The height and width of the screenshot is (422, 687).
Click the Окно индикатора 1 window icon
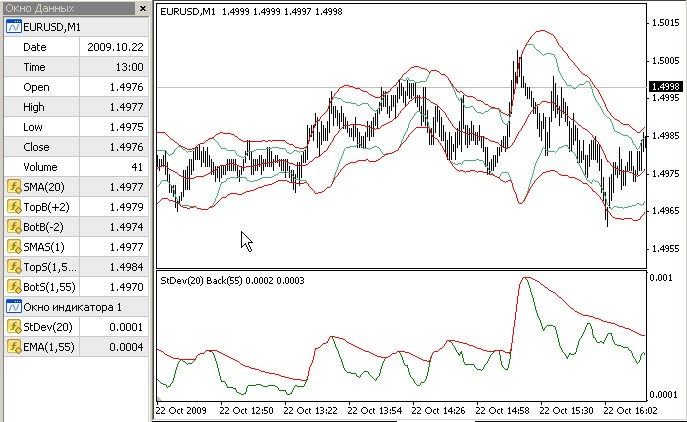14,307
